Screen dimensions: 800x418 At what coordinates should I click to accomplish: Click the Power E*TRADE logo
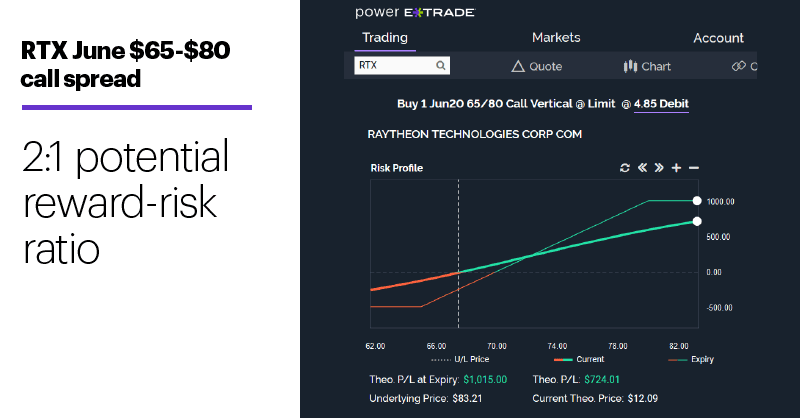(x=415, y=12)
